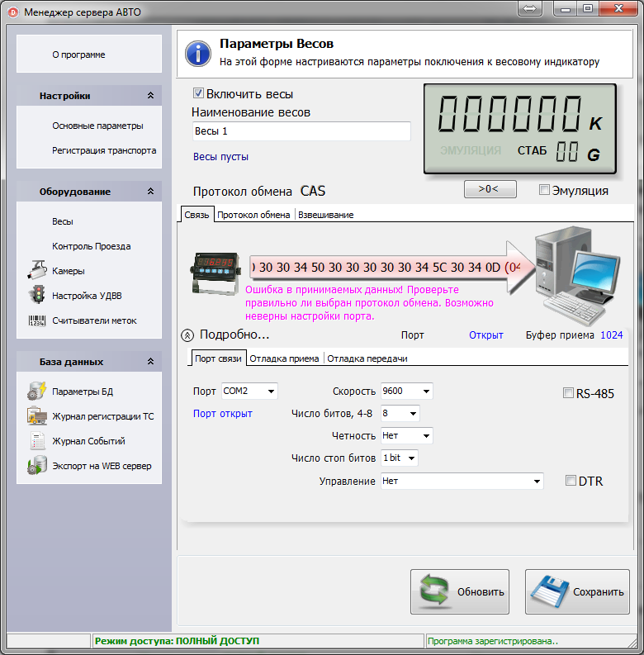Switch to the Отладка приема tab
The width and height of the screenshot is (644, 655).
(x=284, y=358)
